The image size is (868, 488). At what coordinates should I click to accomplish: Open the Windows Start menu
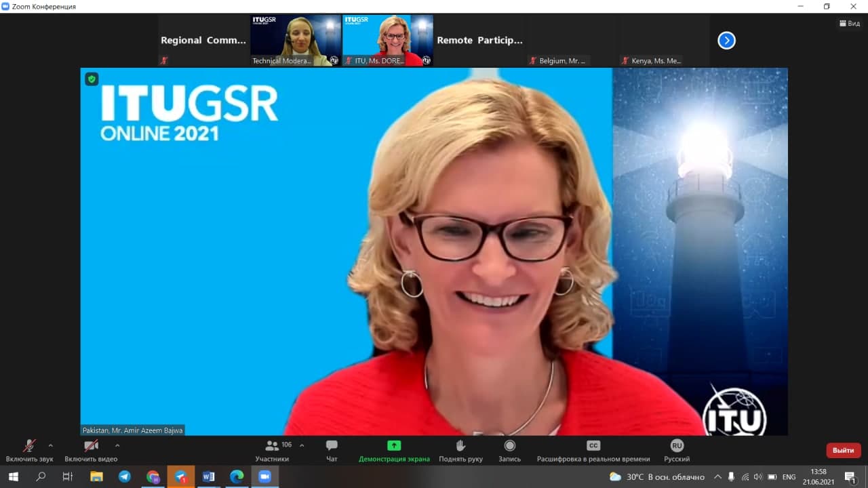click(x=13, y=476)
